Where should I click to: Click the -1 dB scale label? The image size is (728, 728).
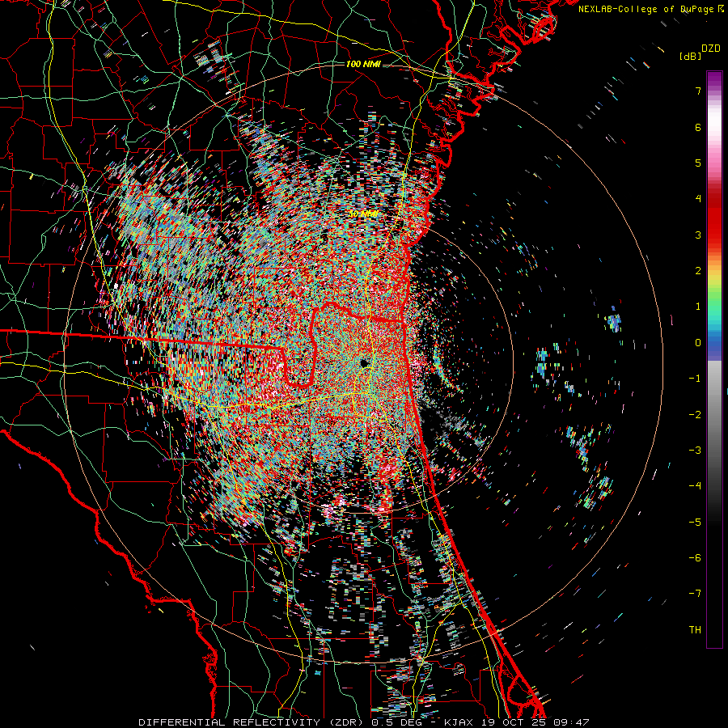coord(695,379)
